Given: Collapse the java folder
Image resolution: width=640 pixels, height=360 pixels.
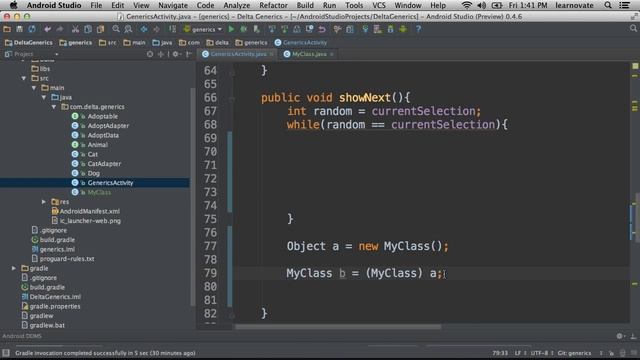Looking at the screenshot, I should click(44, 97).
